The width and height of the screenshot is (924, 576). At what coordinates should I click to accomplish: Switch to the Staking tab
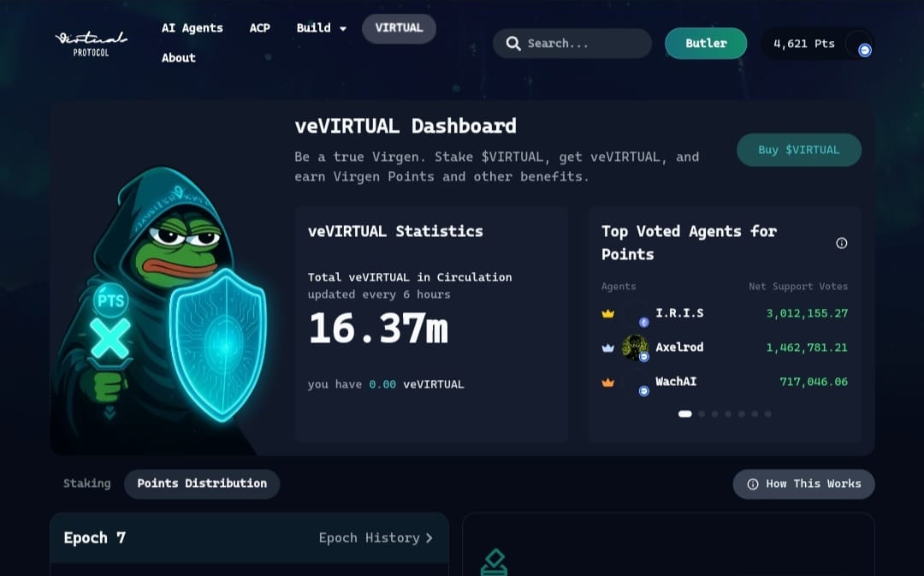[87, 484]
